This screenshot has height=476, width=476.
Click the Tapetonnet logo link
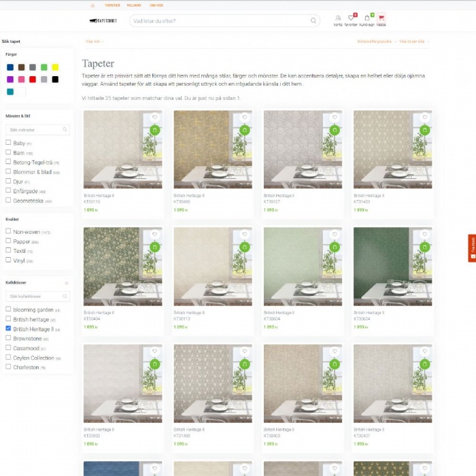[x=103, y=21]
